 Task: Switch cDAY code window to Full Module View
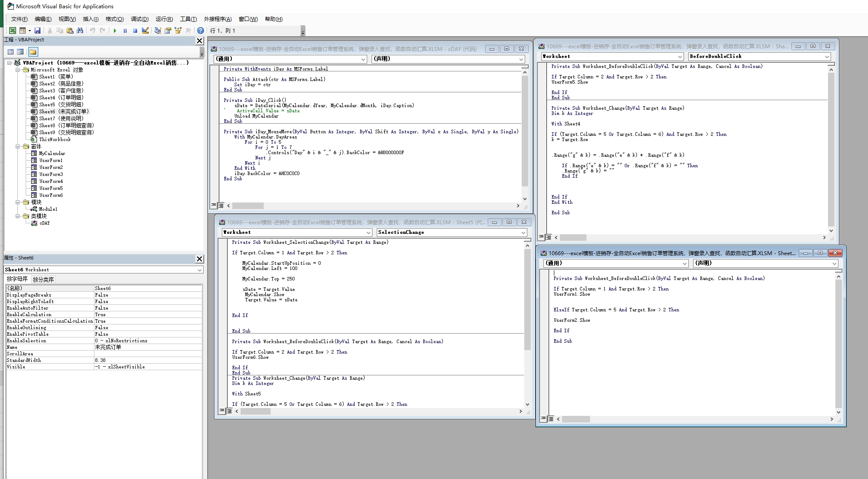pyautogui.click(x=221, y=205)
